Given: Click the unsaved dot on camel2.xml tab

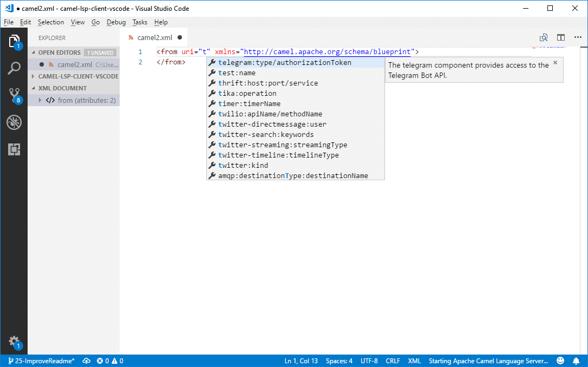Looking at the screenshot, I should (x=180, y=37).
